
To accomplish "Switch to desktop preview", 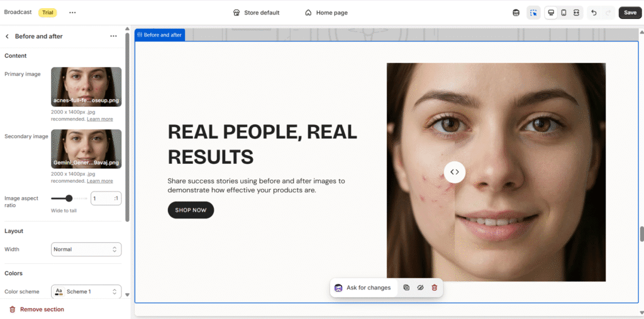I will [551, 13].
